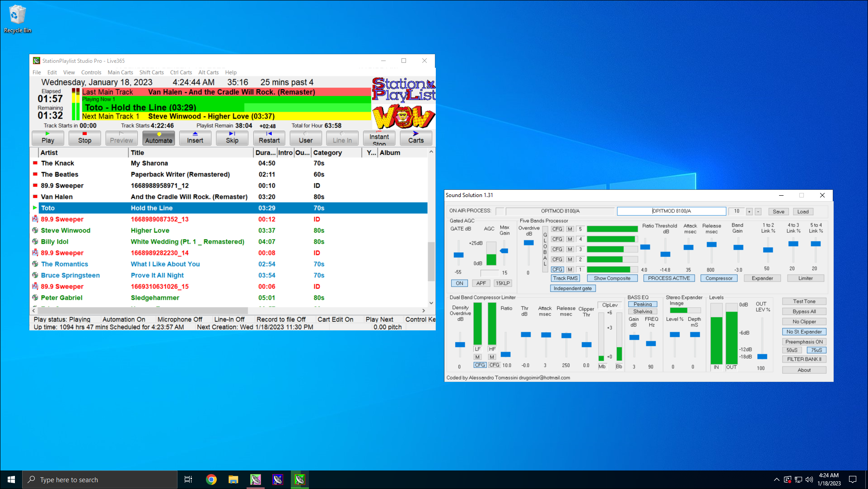Launch Google Chrome from the taskbar
This screenshot has width=868, height=489.
(x=211, y=480)
